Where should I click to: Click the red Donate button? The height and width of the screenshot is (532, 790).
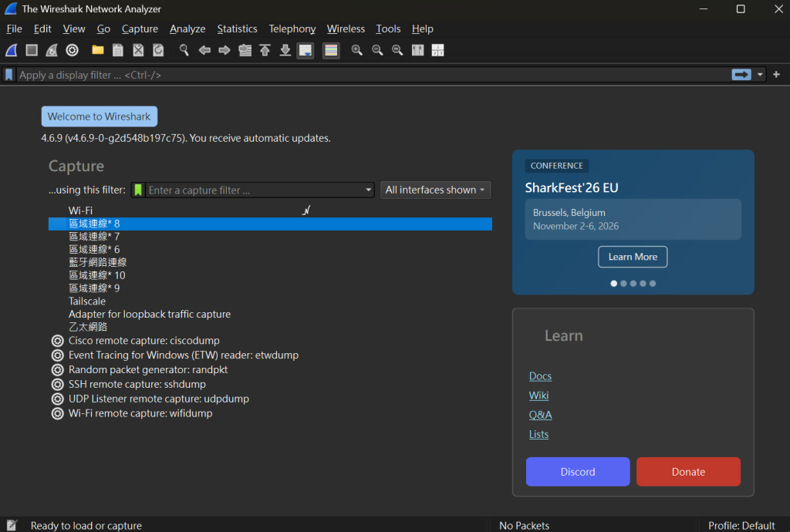688,472
